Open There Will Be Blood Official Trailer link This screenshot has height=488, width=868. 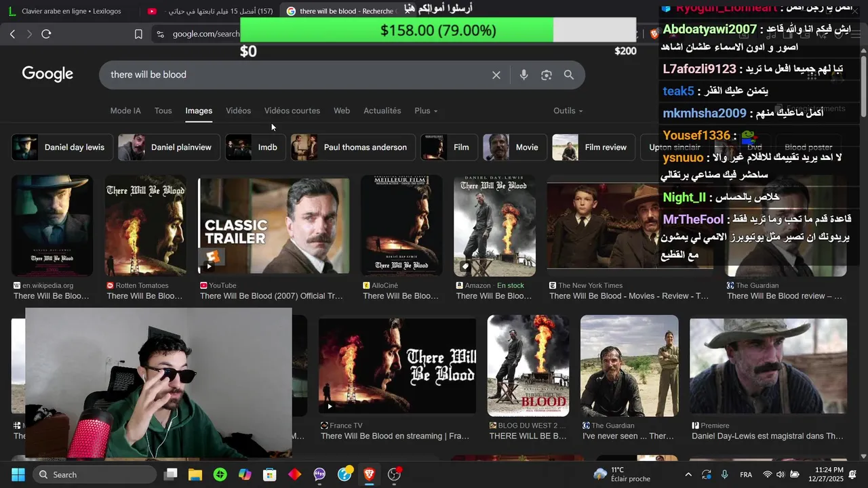pos(271,296)
